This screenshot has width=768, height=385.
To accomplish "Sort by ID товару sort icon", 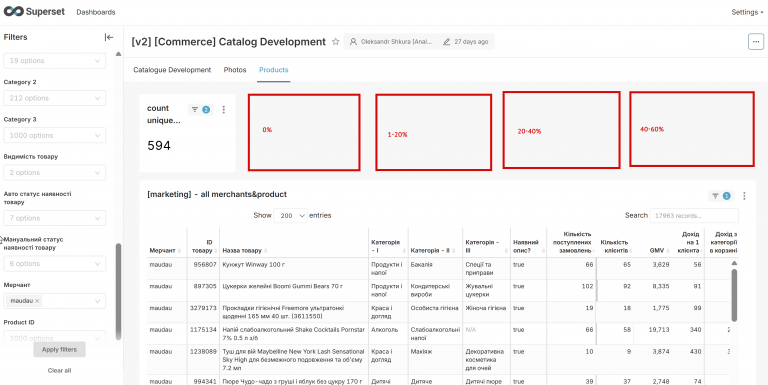I will (216, 251).
